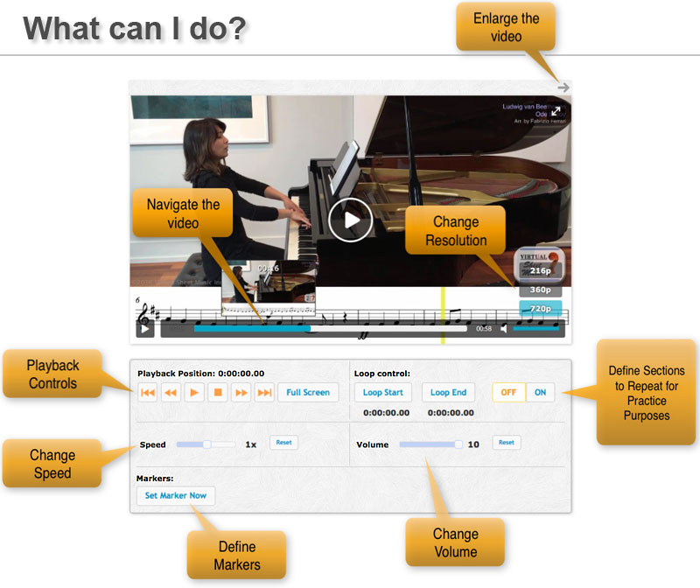
Task: Mute using the speaker icon in video bar
Action: click(504, 329)
